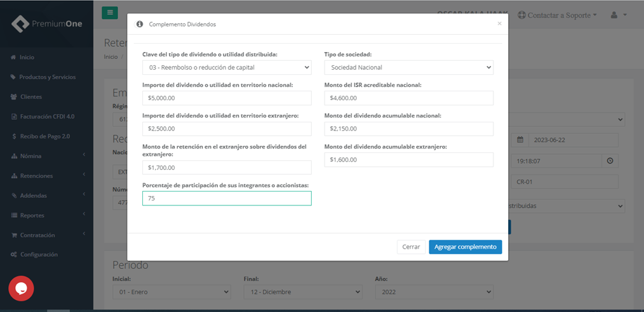Viewport: 644px width, 312px height.
Task: Click the Cerrar button
Action: pos(411,247)
